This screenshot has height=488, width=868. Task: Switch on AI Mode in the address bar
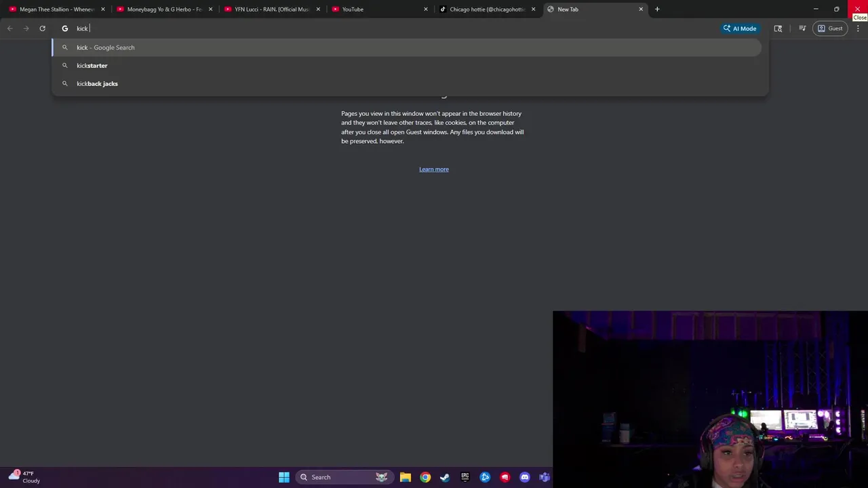coord(739,28)
